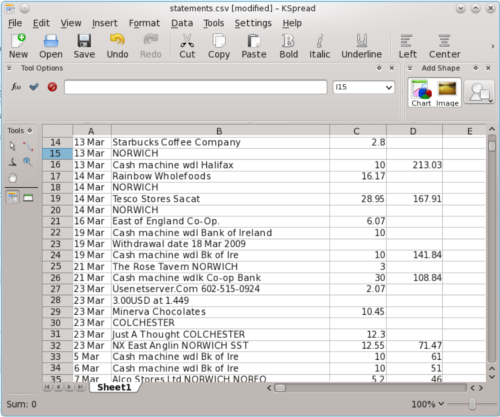
Task: Select column B header
Action: 220,131
